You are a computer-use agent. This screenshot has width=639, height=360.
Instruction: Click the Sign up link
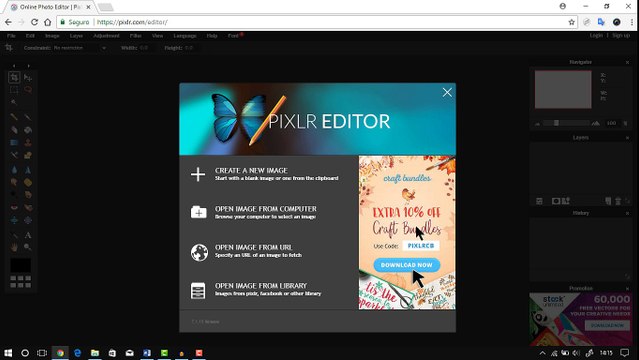click(x=621, y=35)
